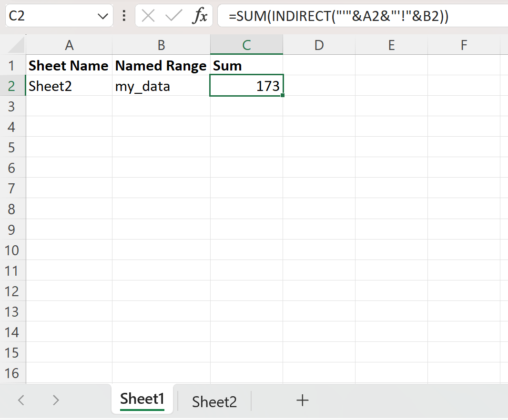Select column C header

tap(246, 44)
